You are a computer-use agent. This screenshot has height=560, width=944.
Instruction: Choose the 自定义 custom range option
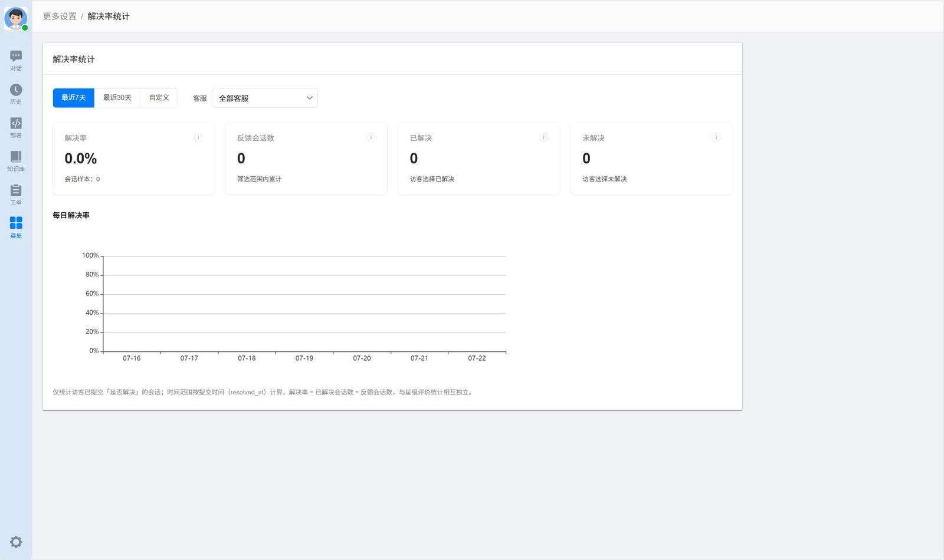pyautogui.click(x=159, y=98)
